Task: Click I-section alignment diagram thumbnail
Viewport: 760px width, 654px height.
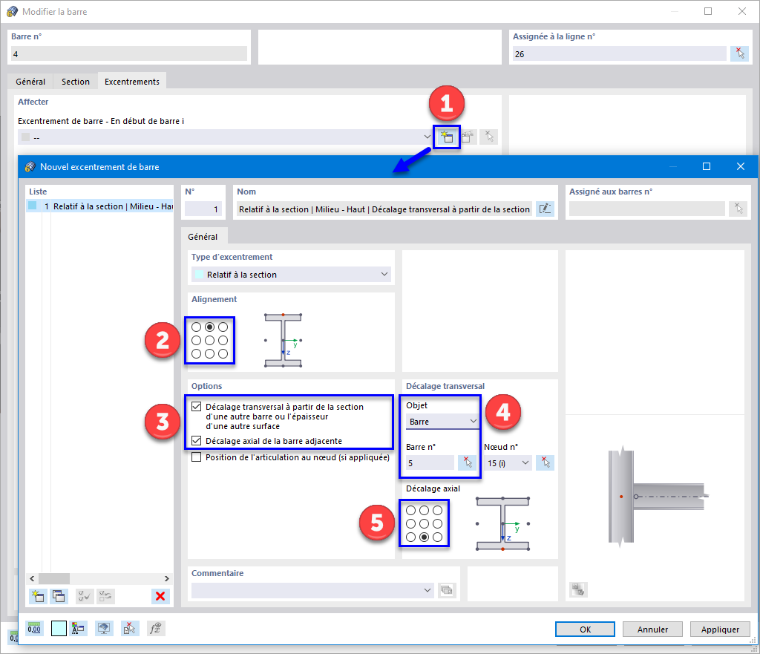Action: [283, 340]
